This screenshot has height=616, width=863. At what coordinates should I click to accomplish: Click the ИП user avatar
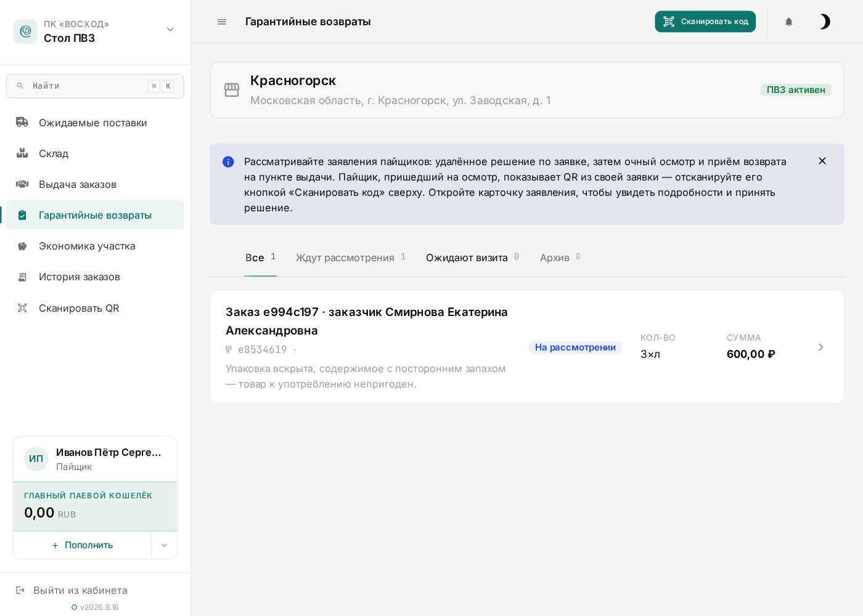tap(36, 459)
